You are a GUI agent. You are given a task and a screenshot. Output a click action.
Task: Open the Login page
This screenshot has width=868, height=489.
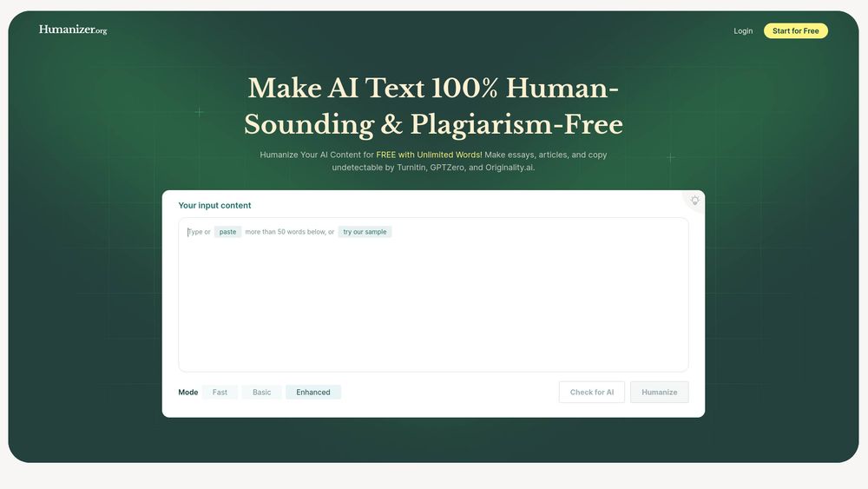point(743,31)
